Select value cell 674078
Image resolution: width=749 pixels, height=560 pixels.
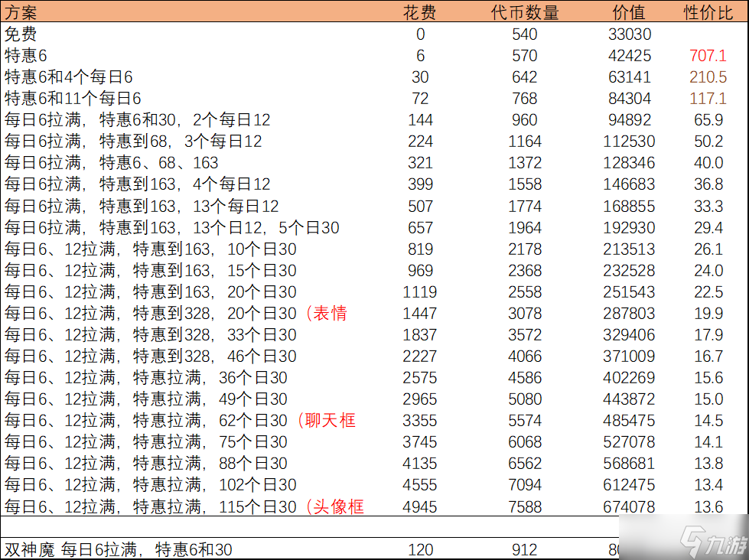[629, 506]
